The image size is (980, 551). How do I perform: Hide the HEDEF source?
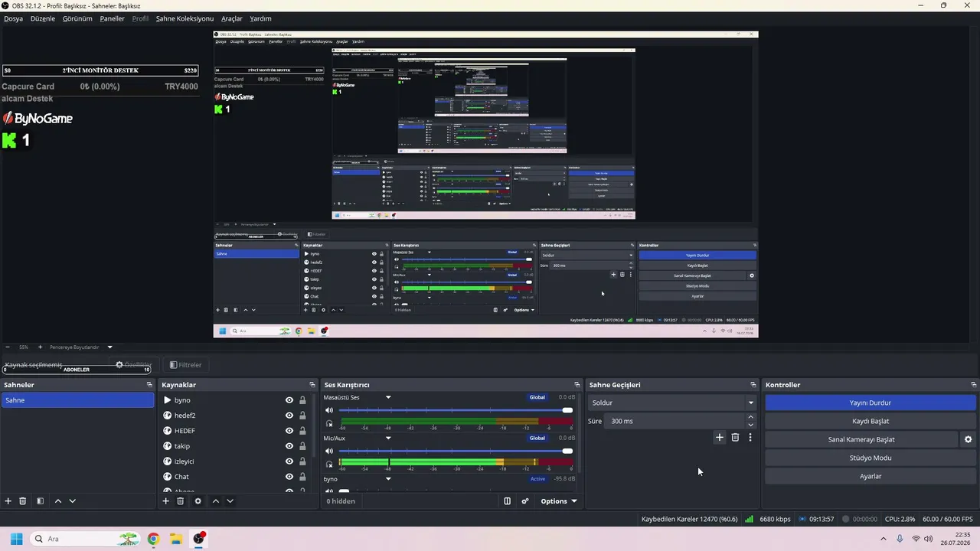[289, 431]
